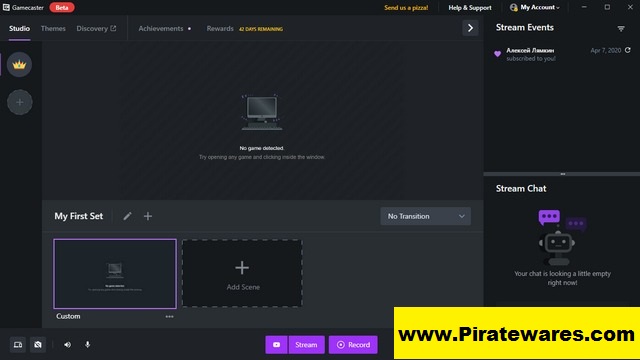The image size is (640, 360).
Task: Open Stream Events filter icon
Action: coord(621,29)
